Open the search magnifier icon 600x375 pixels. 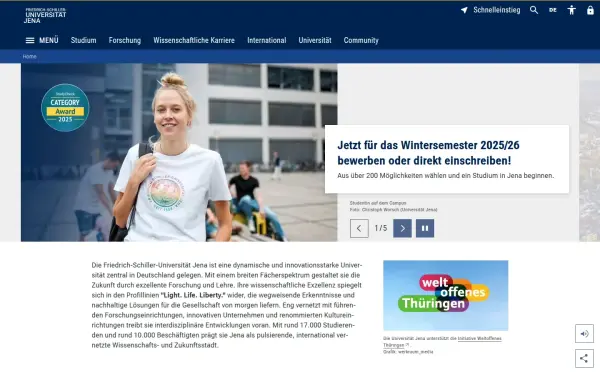tap(534, 10)
